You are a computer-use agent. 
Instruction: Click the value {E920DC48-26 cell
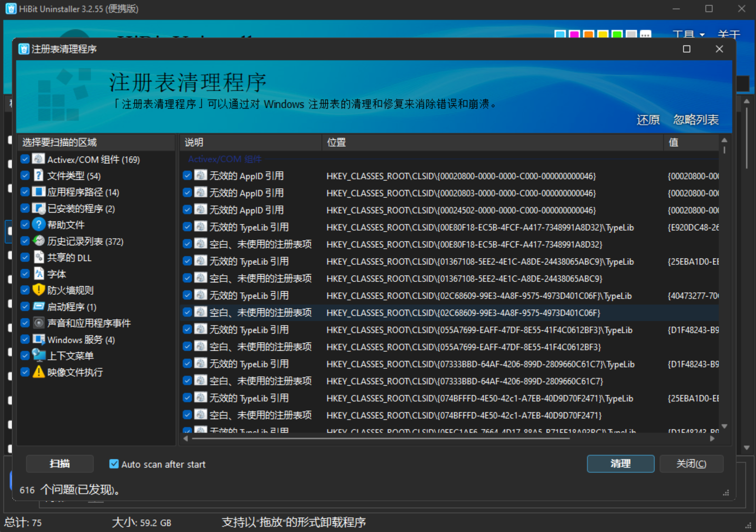[693, 227]
